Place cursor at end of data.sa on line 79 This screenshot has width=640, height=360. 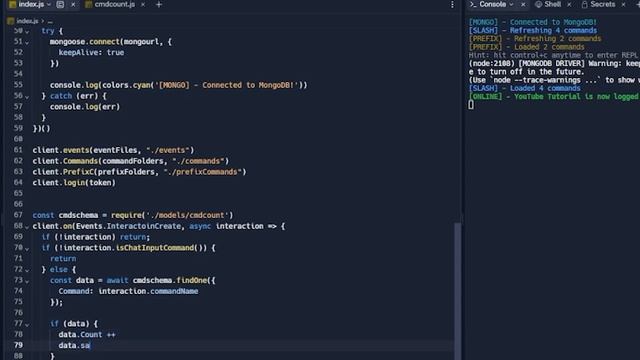[x=90, y=346]
